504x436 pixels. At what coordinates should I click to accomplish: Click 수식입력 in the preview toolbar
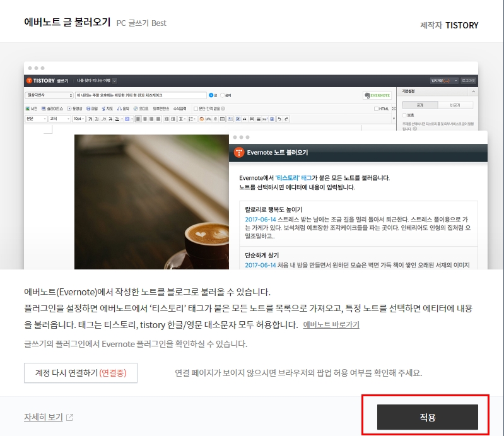[180, 109]
